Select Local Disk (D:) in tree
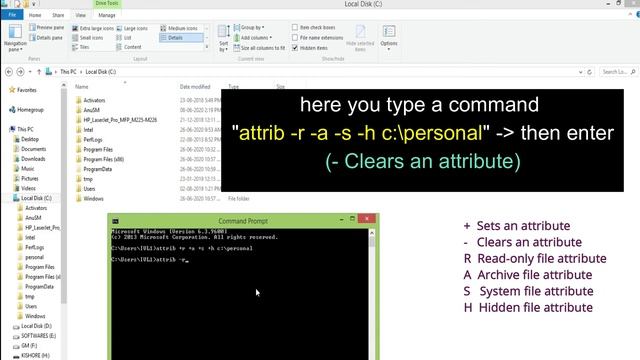The image size is (640, 360). [x=36, y=326]
